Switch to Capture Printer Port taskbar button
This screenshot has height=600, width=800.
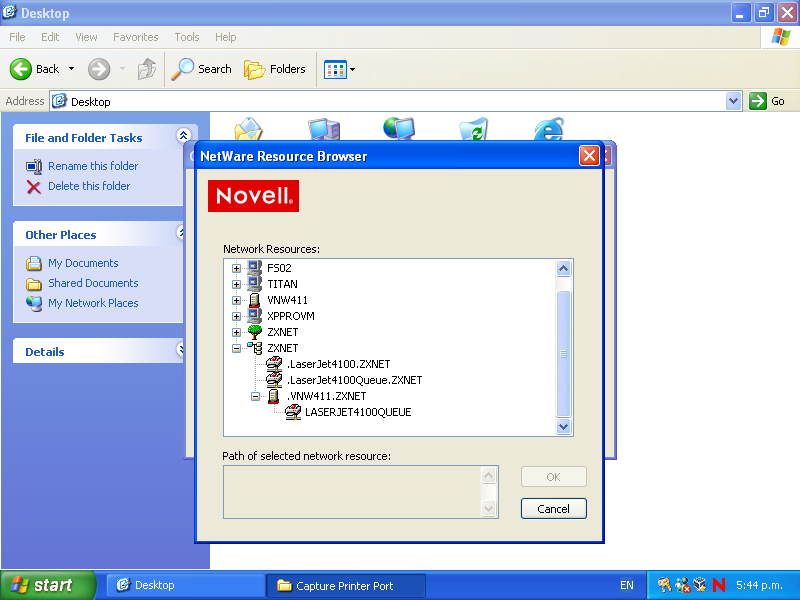pyautogui.click(x=346, y=585)
